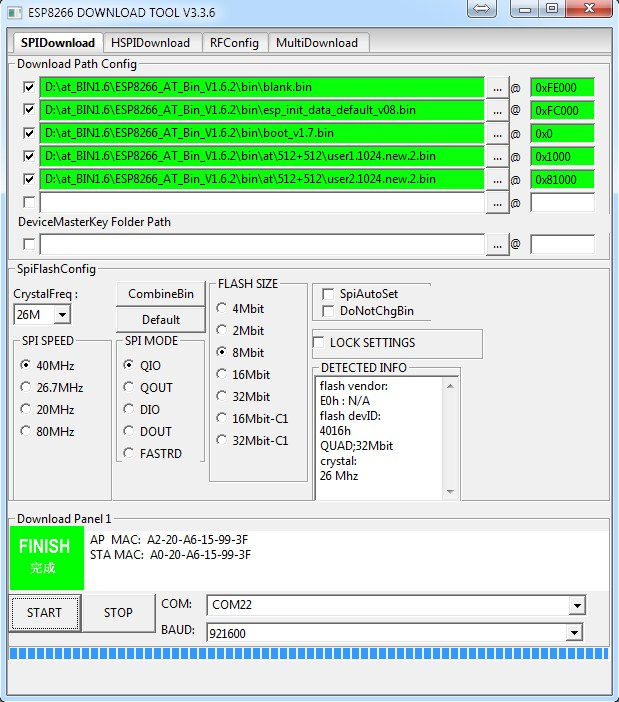Check the empty sixth file row checkbox

point(29,202)
